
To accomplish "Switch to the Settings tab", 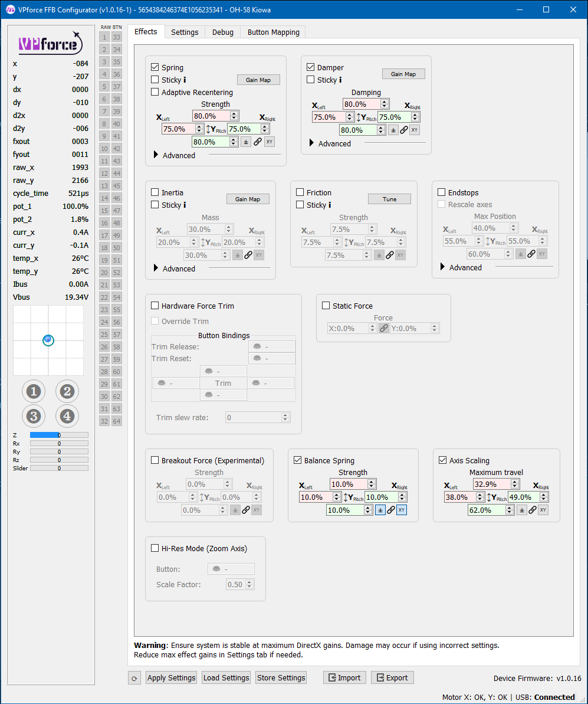I will click(185, 32).
